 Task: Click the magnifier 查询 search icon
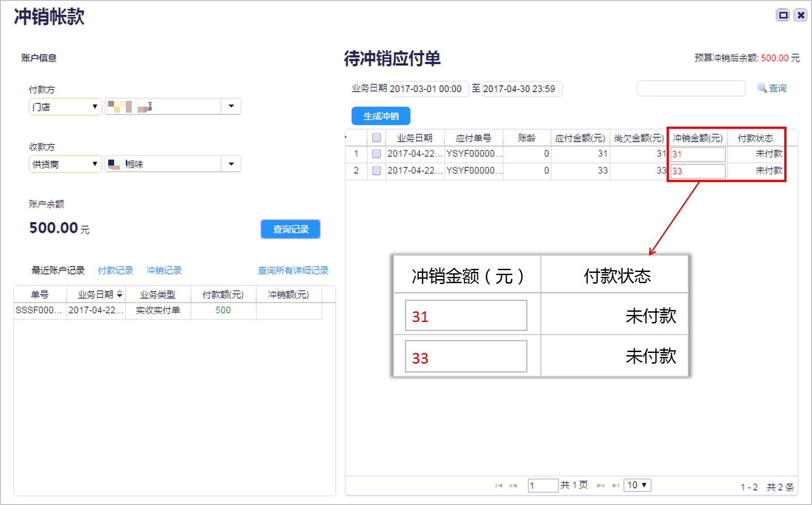[x=761, y=88]
